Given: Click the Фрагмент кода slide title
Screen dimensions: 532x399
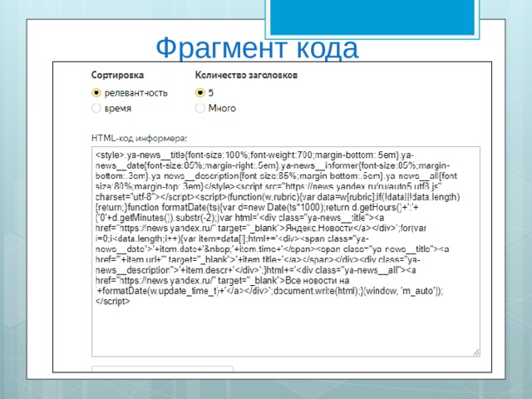Looking at the screenshot, I should [x=257, y=48].
